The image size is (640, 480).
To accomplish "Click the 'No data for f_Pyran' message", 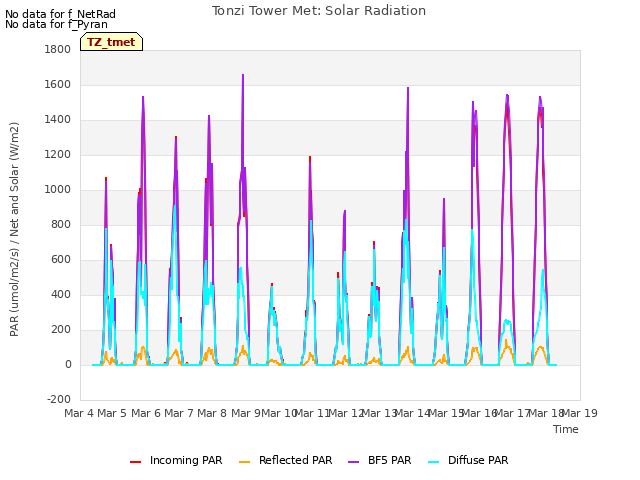I will coord(56,24).
